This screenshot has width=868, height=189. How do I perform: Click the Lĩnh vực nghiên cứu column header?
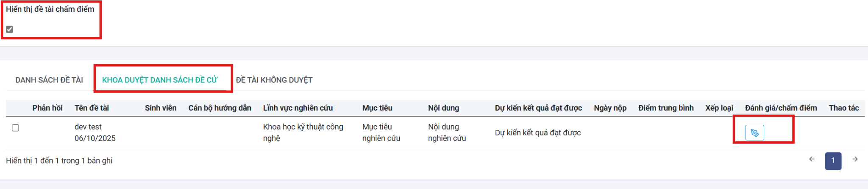tap(298, 108)
